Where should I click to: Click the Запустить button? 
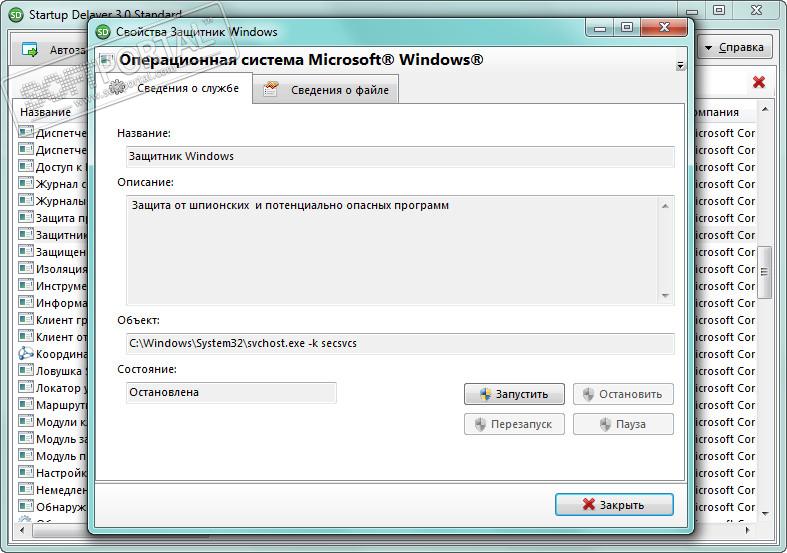click(x=514, y=394)
